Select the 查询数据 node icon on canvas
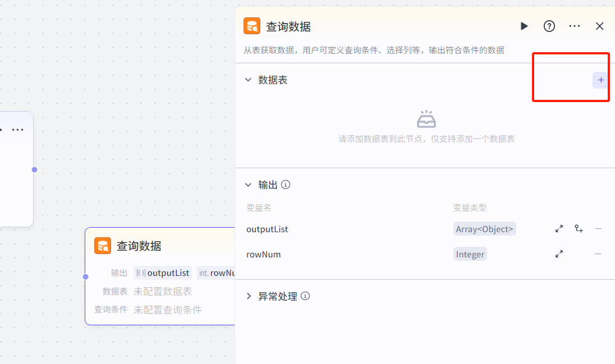Screen dimensions: 615x364 (103, 246)
